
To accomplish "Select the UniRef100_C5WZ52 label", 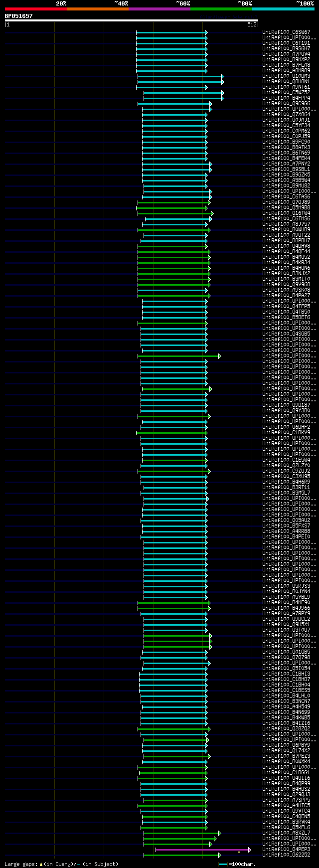I will tap(286, 93).
